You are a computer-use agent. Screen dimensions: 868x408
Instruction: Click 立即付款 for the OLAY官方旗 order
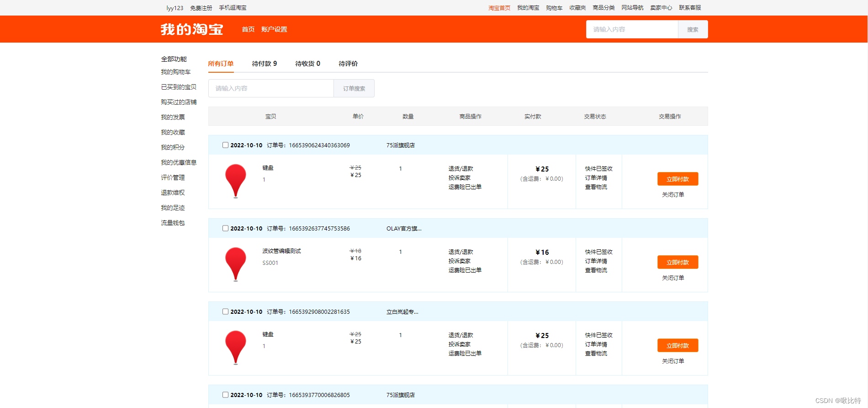pyautogui.click(x=677, y=262)
